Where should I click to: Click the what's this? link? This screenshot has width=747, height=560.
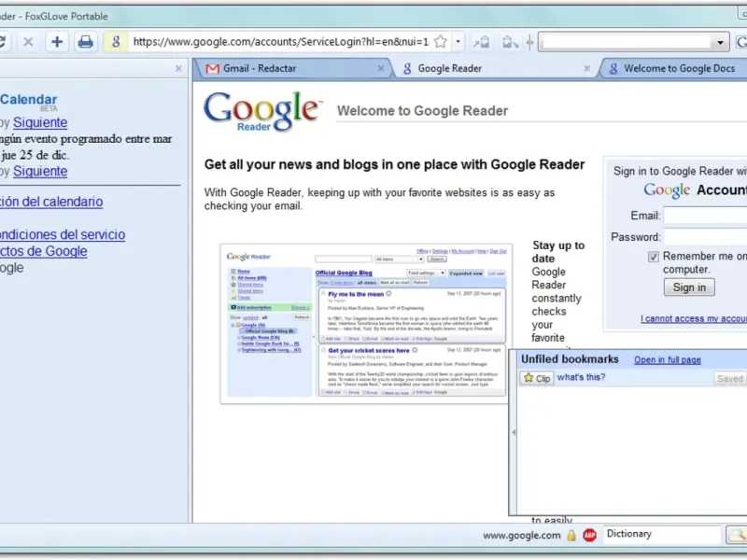(581, 377)
